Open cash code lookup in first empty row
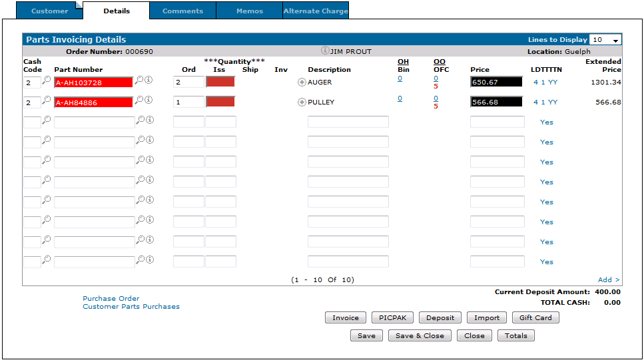Screen dimensions: 644x360 click(x=47, y=120)
